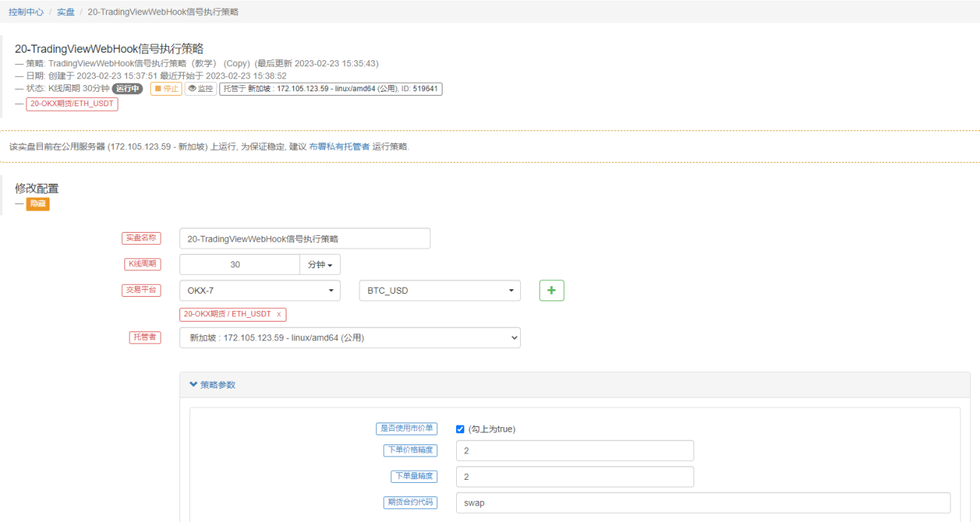Open 控制中心 breadcrumb link

coord(26,12)
